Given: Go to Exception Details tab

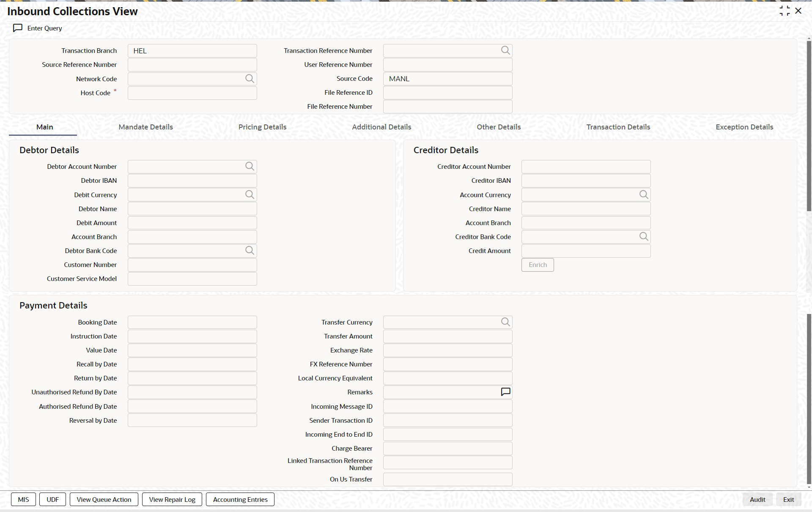Looking at the screenshot, I should coord(744,127).
